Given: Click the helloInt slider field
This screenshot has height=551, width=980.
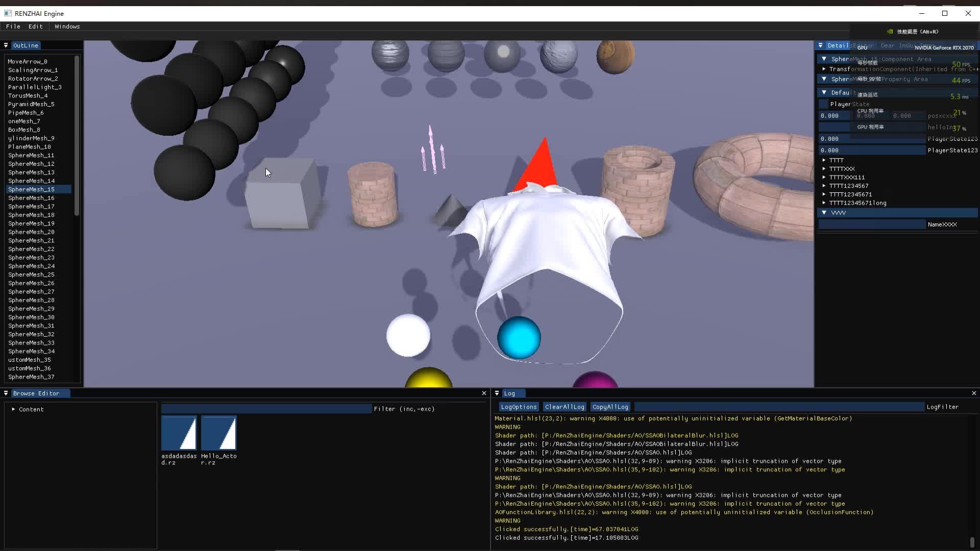Looking at the screenshot, I should [x=872, y=127].
